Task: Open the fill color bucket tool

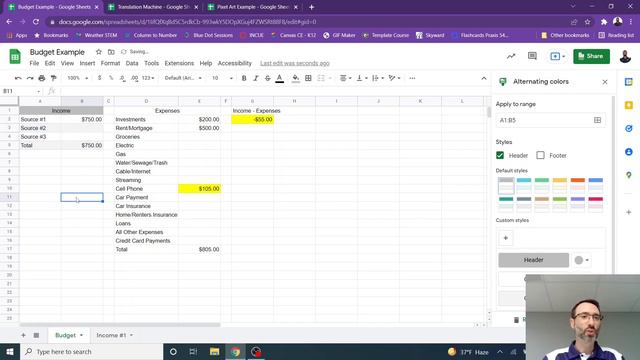Action: (296, 78)
